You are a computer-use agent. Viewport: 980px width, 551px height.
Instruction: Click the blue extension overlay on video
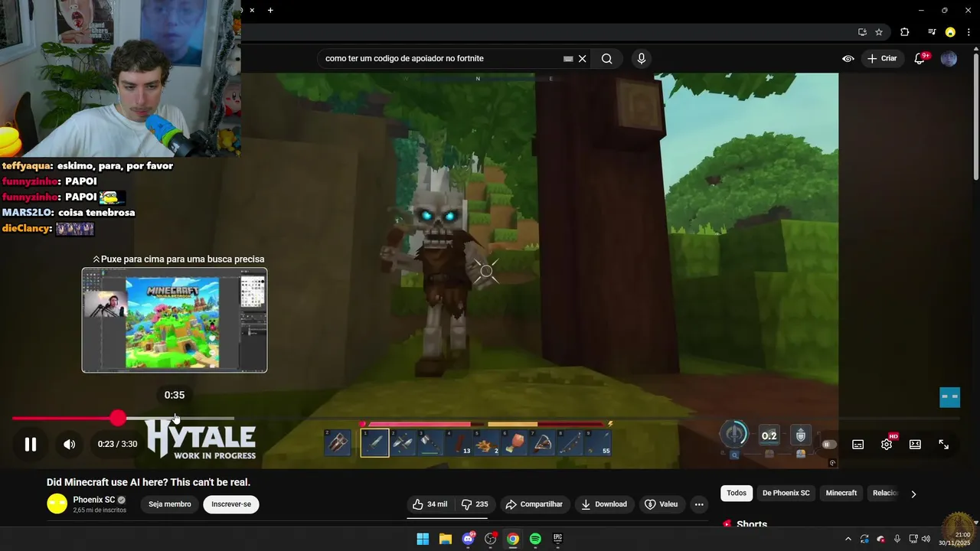tap(949, 397)
